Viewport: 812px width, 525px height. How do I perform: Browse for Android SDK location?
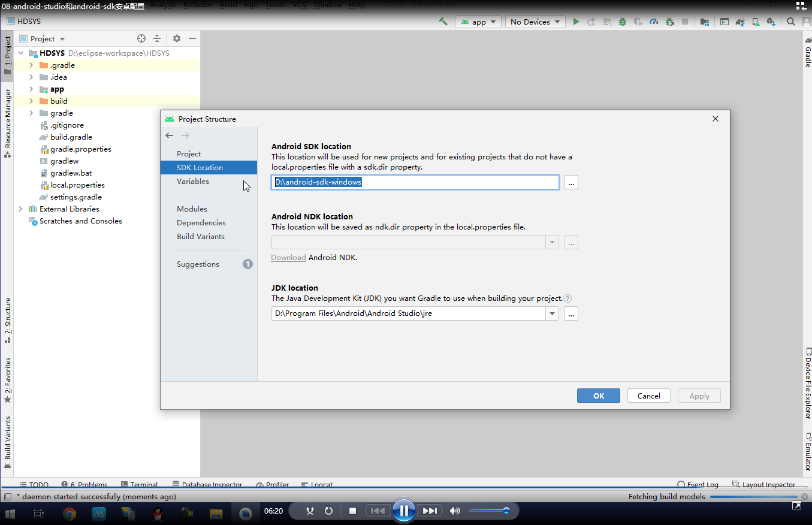(x=571, y=182)
